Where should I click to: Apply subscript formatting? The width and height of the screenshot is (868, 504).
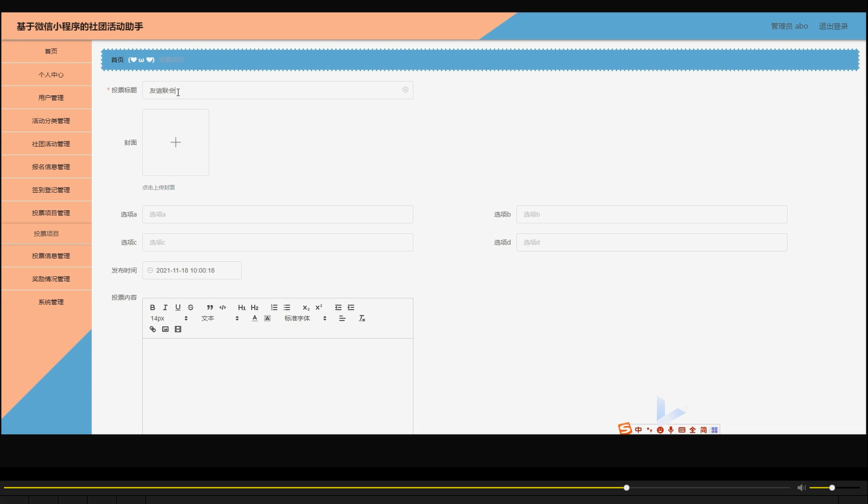(x=306, y=308)
